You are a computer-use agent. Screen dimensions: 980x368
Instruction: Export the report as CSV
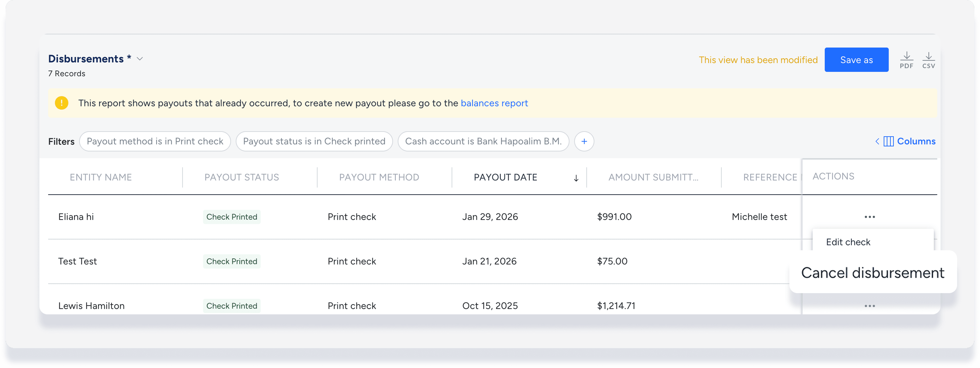[x=928, y=60]
